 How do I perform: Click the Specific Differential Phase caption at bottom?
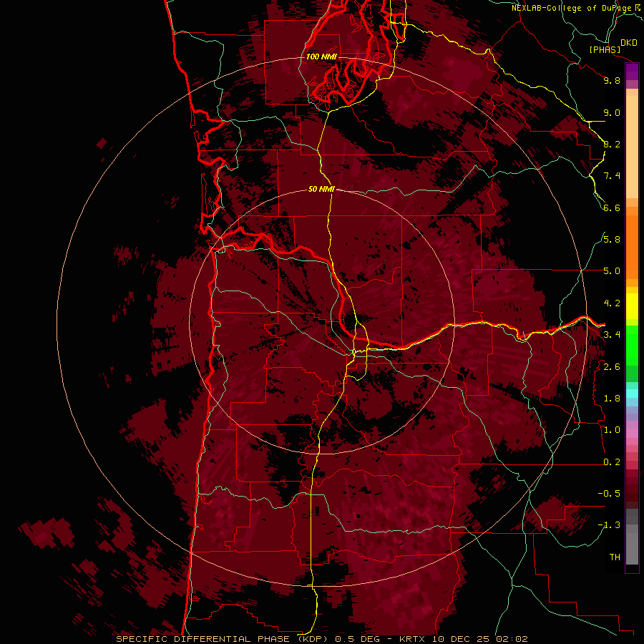pyautogui.click(x=321, y=639)
